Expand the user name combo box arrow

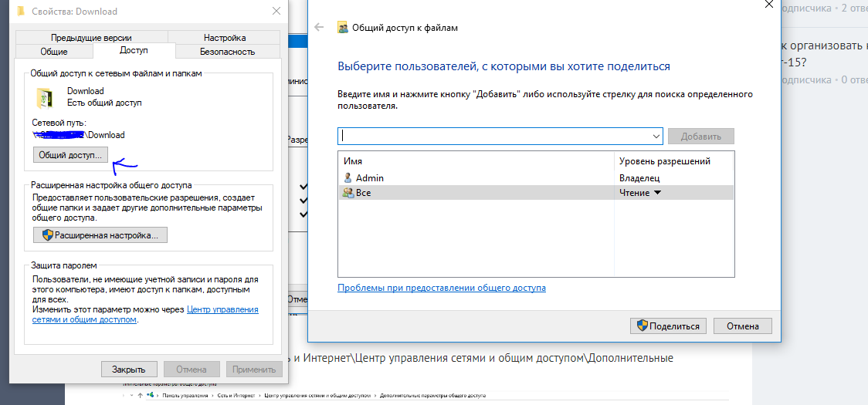pos(656,136)
